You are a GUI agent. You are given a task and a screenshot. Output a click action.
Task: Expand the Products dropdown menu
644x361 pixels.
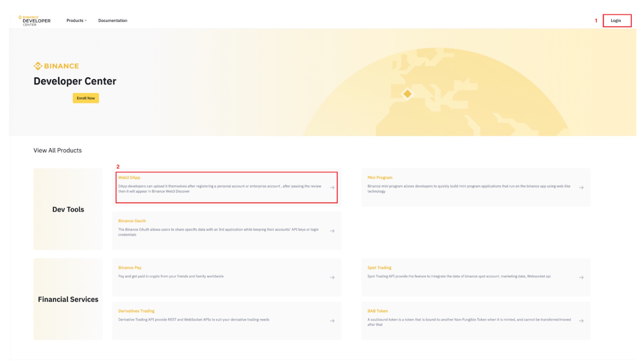pyautogui.click(x=76, y=21)
